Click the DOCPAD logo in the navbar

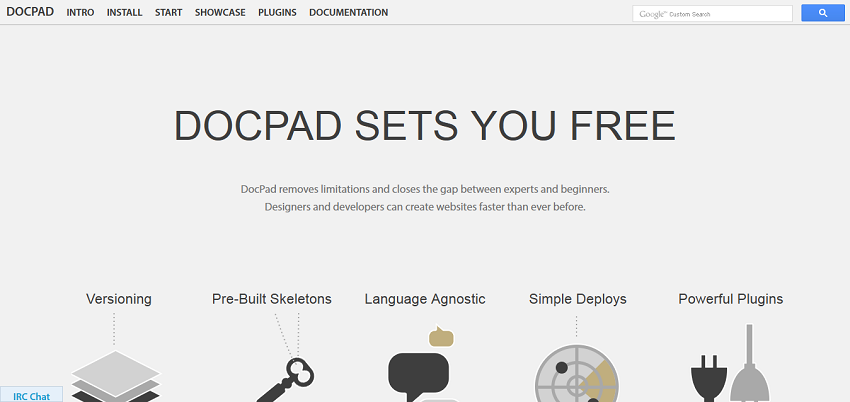coord(30,11)
